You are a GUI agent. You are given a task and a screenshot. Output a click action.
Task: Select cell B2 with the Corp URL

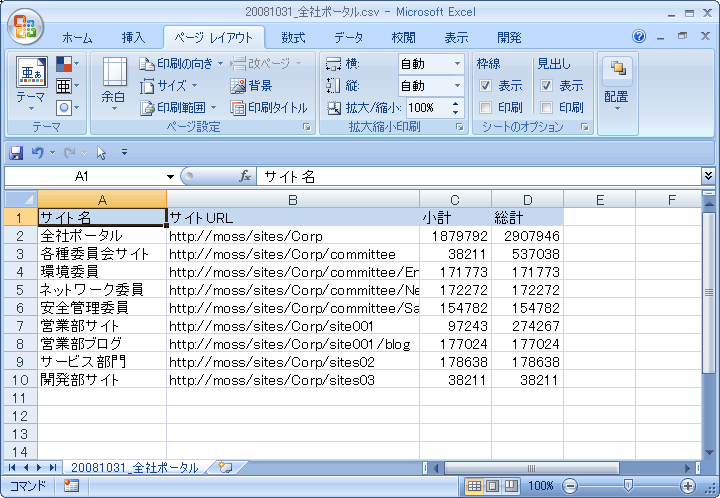[x=292, y=236]
